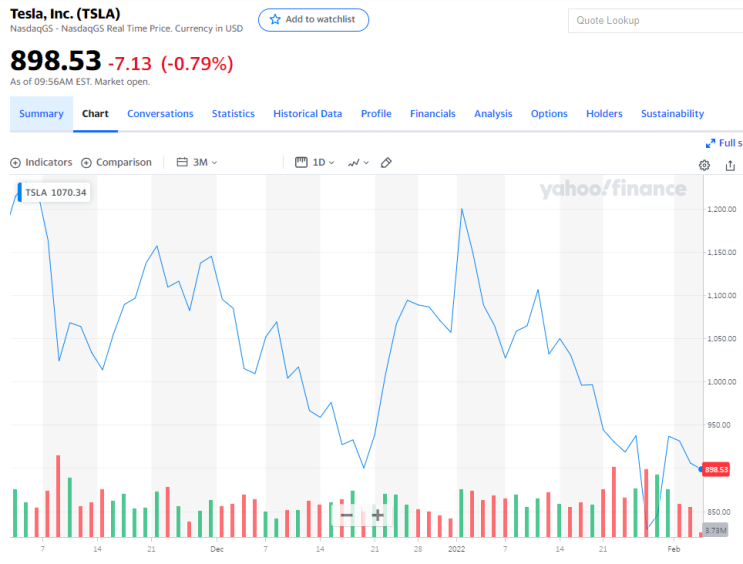Click inside the Quote Lookup field
Viewport: 743px width, 564px height.
coord(655,20)
